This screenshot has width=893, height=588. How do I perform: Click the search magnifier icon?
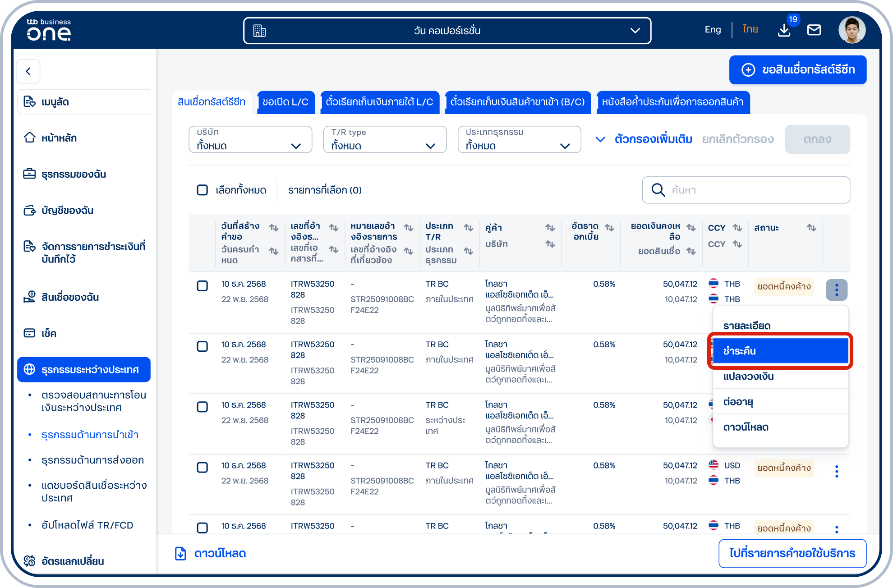coord(658,190)
